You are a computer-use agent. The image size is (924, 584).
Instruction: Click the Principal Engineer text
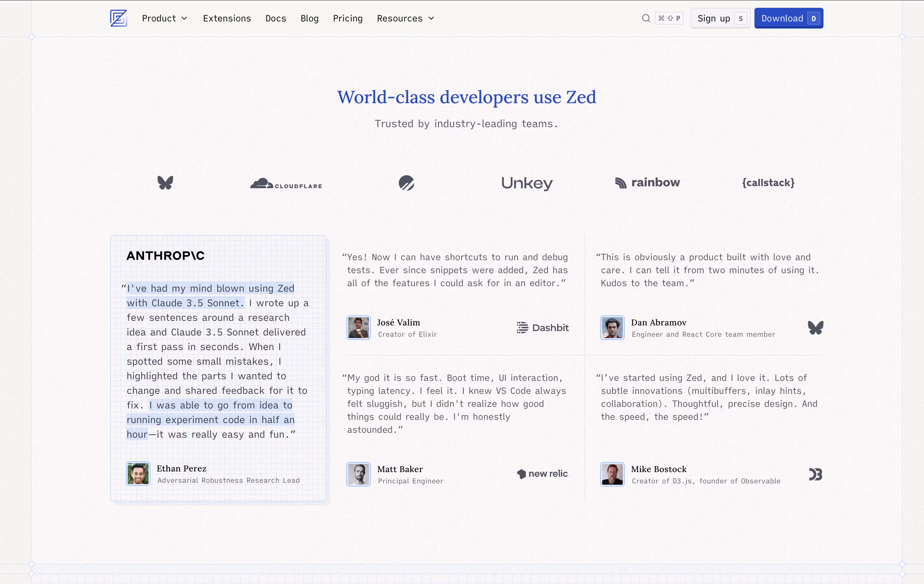(x=410, y=481)
